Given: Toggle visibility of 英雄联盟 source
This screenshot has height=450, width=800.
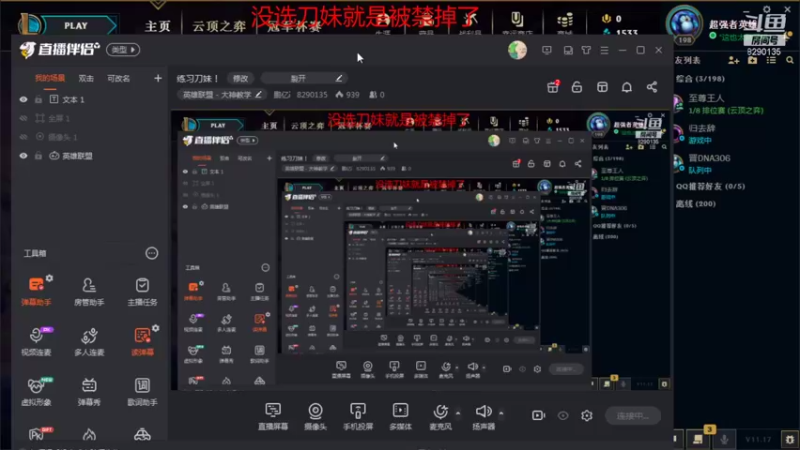Looking at the screenshot, I should pyautogui.click(x=23, y=156).
